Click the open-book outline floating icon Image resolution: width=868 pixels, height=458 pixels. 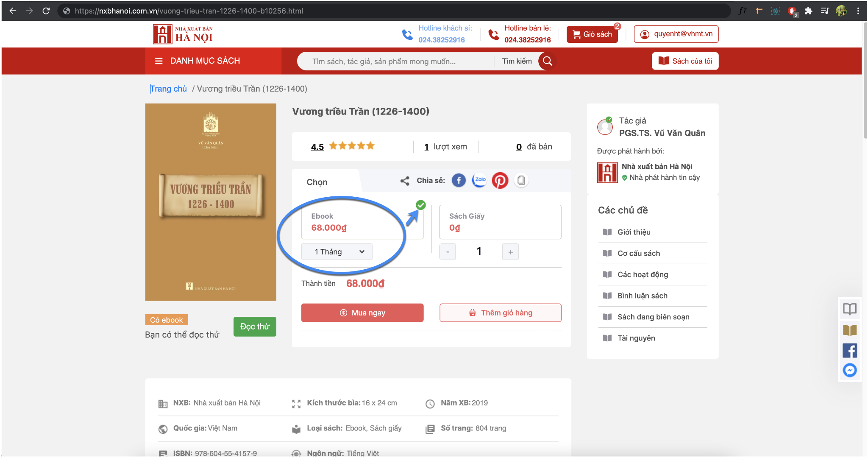tap(850, 309)
